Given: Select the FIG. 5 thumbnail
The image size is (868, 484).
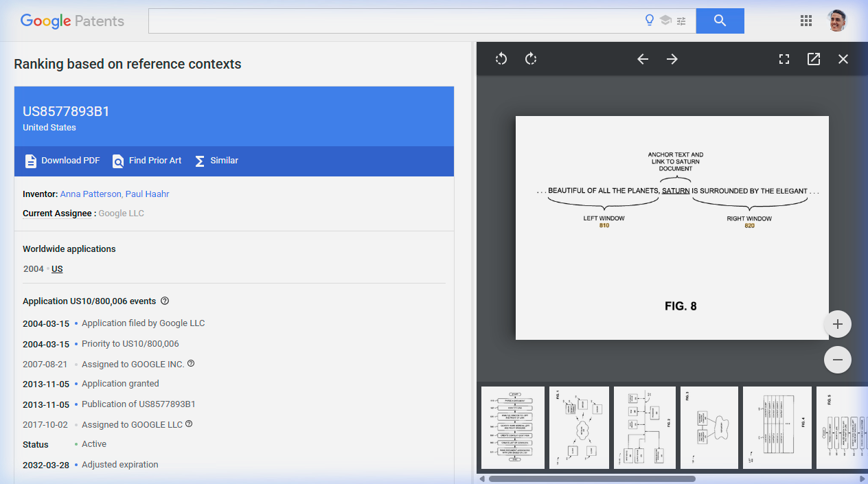Looking at the screenshot, I should coord(842,428).
